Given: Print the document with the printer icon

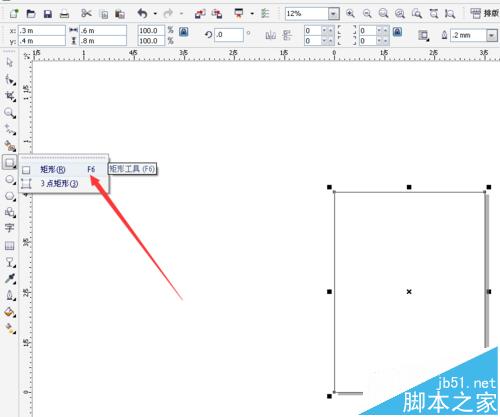Looking at the screenshot, I should [x=64, y=14].
